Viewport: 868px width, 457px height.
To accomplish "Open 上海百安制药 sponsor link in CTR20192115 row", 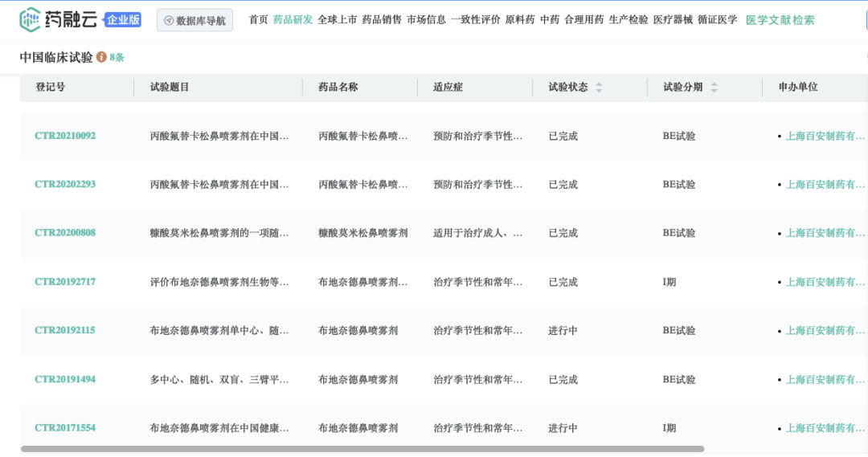I will [825, 330].
